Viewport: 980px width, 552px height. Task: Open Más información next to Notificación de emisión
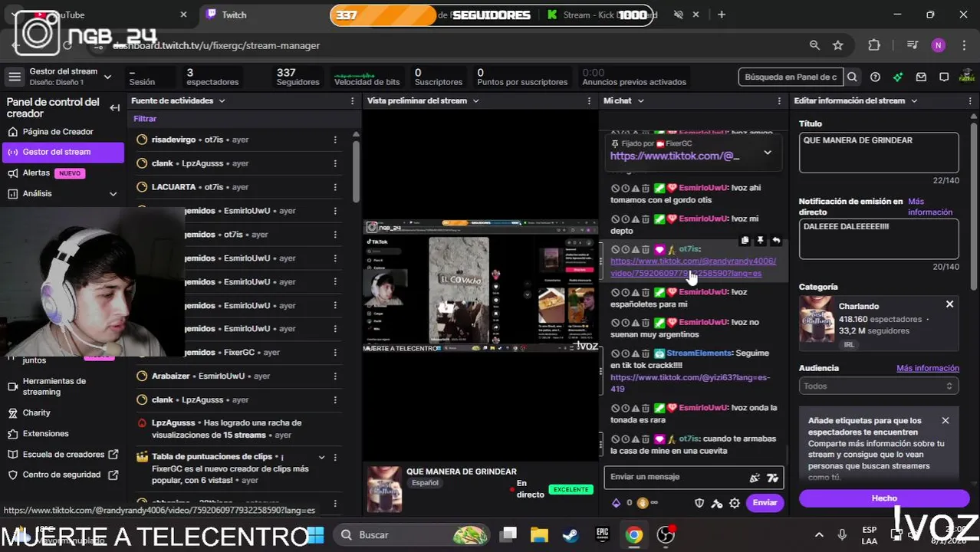930,207
